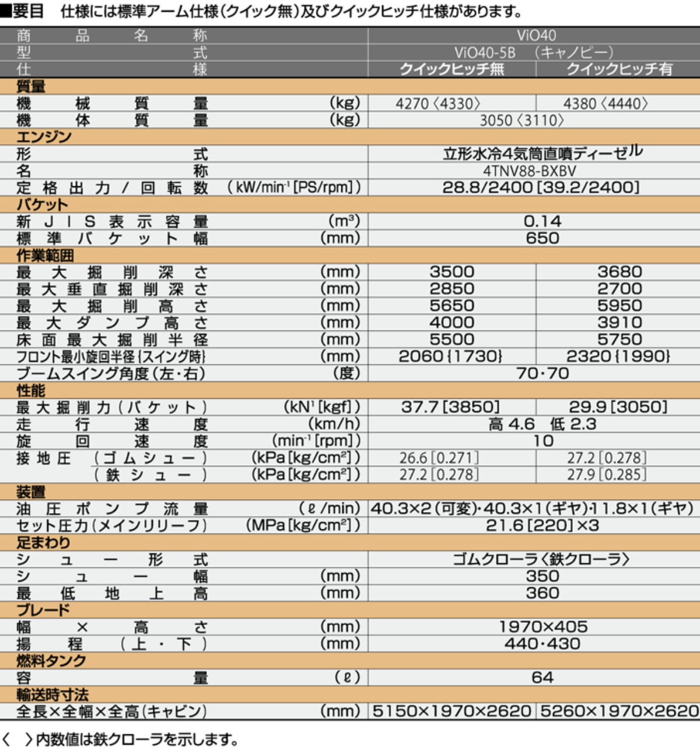Select the max digging depth value 3680
This screenshot has width=700, height=753.
click(619, 272)
